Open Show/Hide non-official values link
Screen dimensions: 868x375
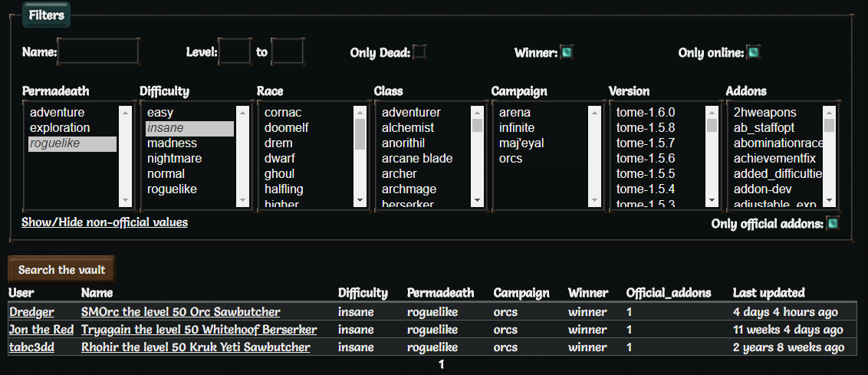click(x=104, y=222)
